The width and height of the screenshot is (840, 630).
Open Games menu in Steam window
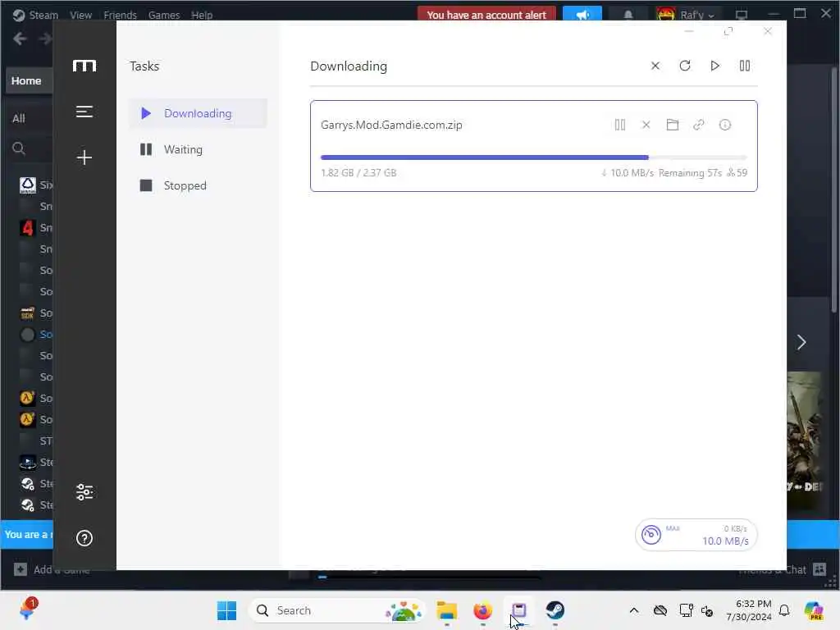point(164,15)
